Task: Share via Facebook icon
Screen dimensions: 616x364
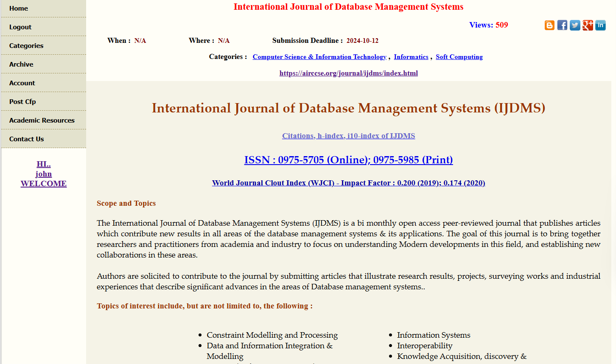Action: pos(562,25)
